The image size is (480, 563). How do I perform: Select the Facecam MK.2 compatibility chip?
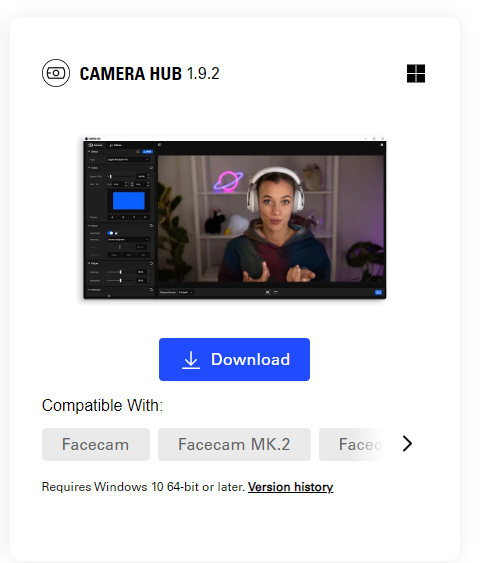(234, 444)
